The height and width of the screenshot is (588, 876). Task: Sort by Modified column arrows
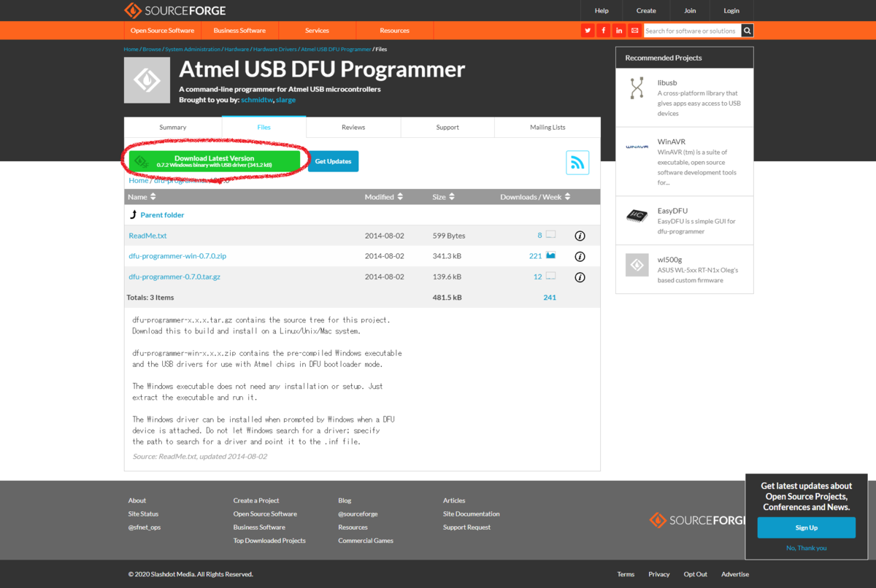400,197
